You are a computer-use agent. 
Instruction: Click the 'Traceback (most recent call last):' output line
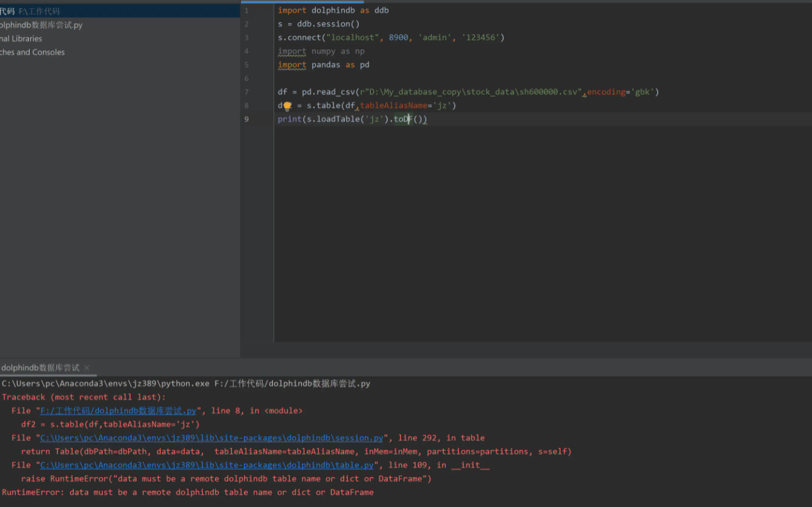[84, 397]
